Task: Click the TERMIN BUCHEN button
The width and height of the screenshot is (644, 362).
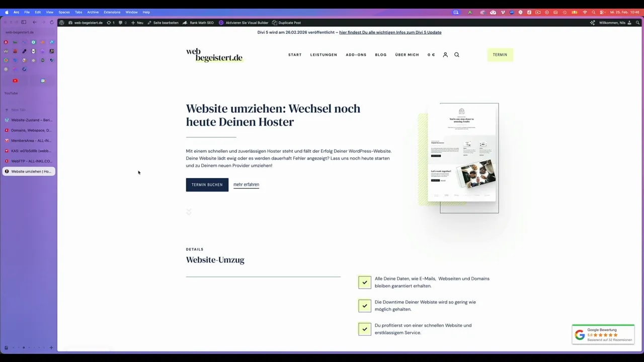Action: [207, 185]
